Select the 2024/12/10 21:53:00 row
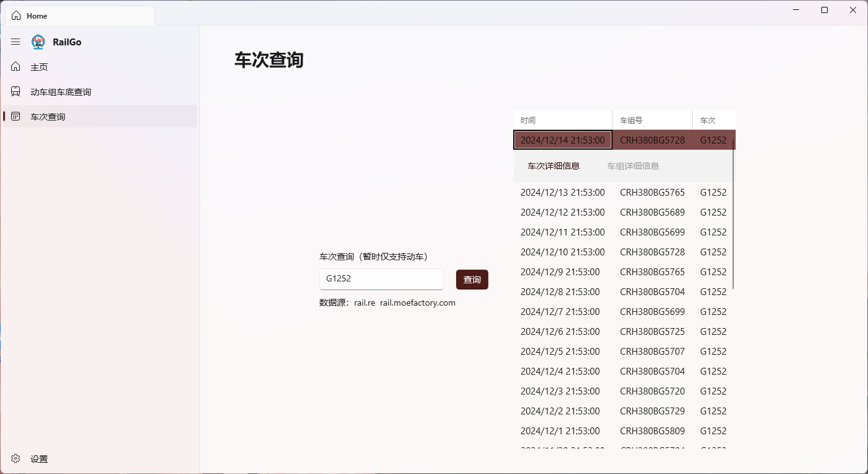The height and width of the screenshot is (474, 868). [624, 252]
